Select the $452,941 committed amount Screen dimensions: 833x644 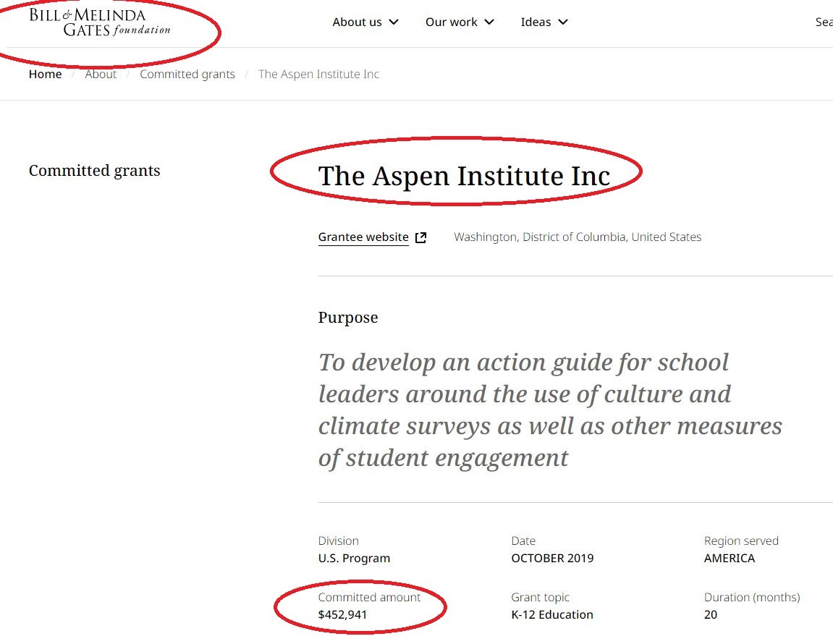(x=342, y=615)
